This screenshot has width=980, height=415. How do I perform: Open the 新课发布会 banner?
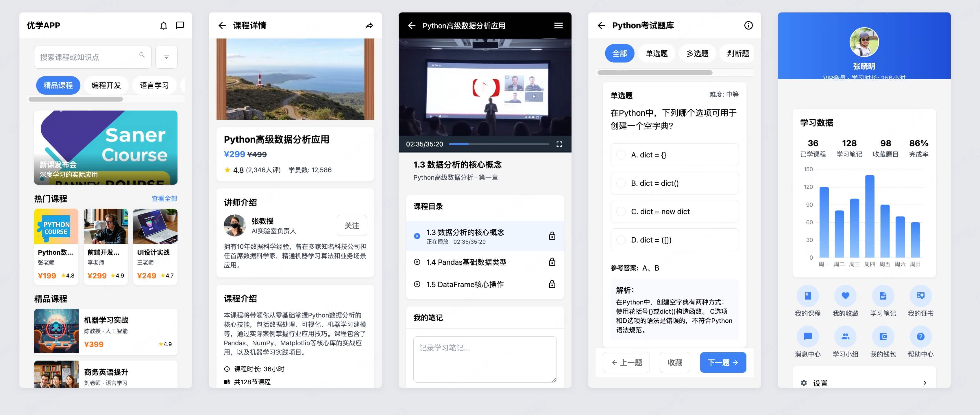(x=106, y=148)
